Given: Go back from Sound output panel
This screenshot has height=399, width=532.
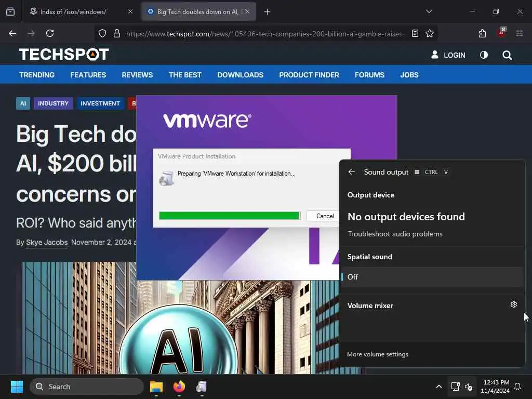Looking at the screenshot, I should (x=352, y=172).
